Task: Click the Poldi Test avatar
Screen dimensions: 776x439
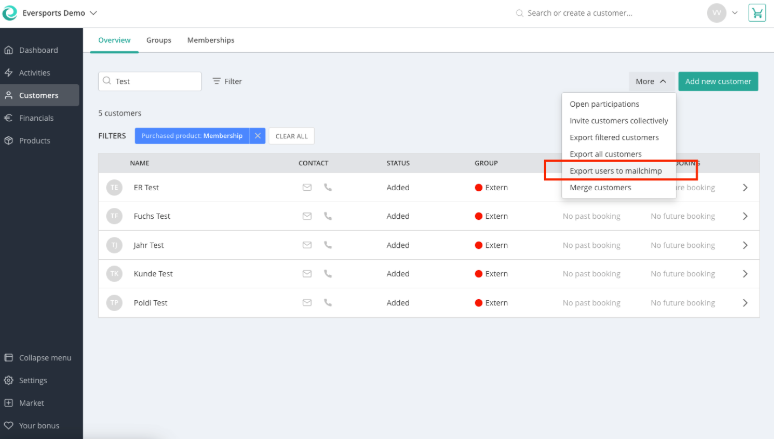Action: (114, 302)
